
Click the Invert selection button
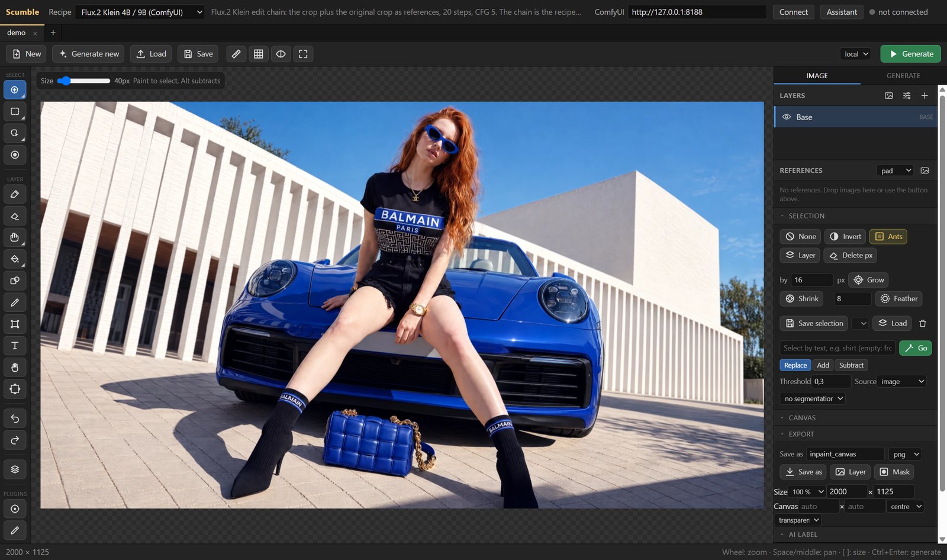tap(845, 237)
